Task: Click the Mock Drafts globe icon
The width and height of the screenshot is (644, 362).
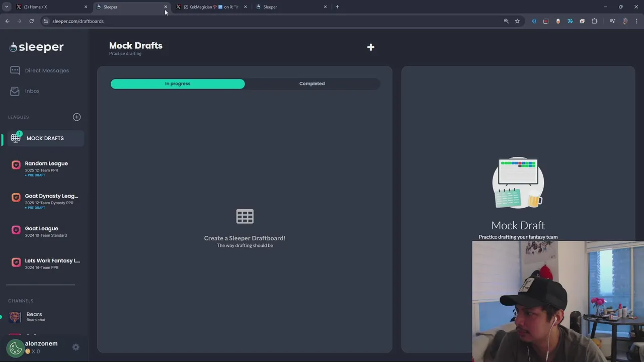Action: coord(16,138)
